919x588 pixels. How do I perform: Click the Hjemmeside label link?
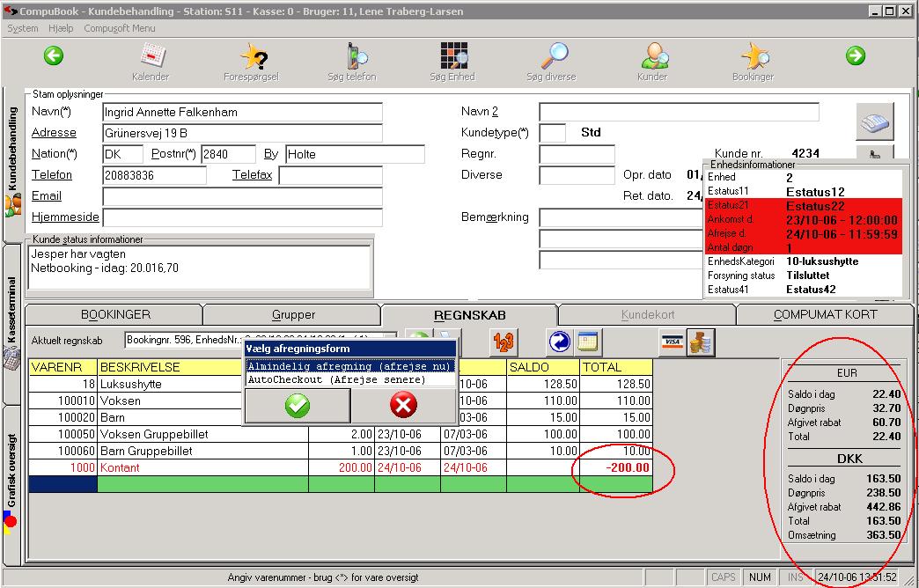click(x=65, y=217)
